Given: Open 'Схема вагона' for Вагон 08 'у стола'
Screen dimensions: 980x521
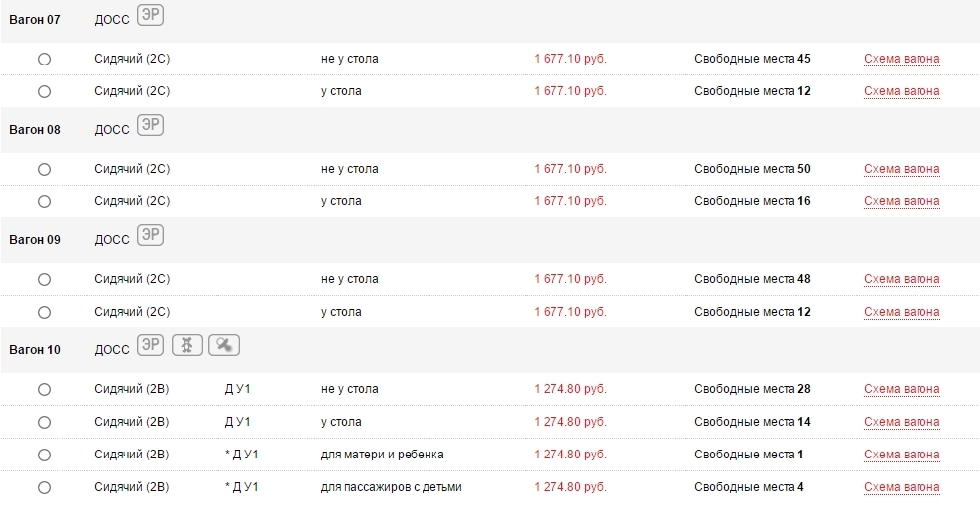Looking at the screenshot, I should click(x=902, y=201).
